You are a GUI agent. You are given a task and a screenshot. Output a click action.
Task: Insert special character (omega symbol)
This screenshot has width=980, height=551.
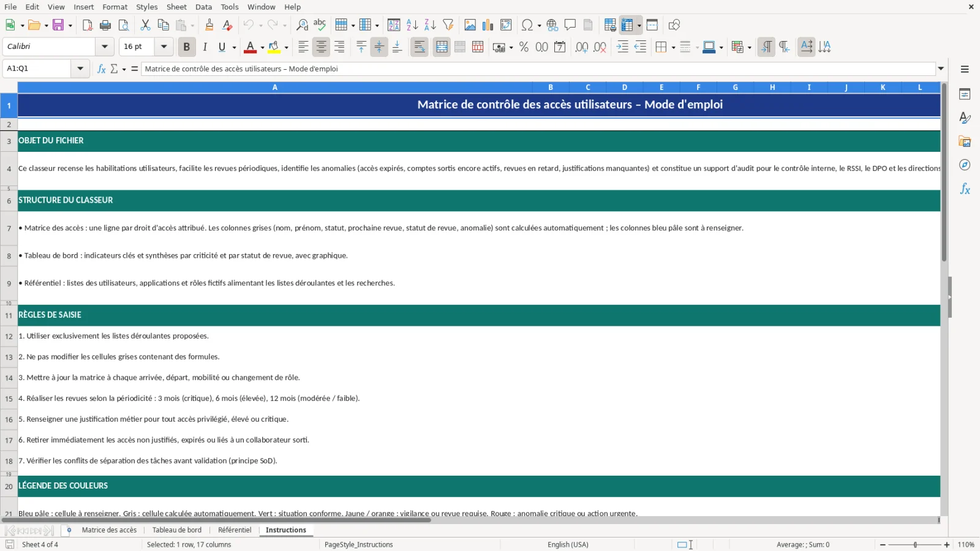tap(527, 25)
